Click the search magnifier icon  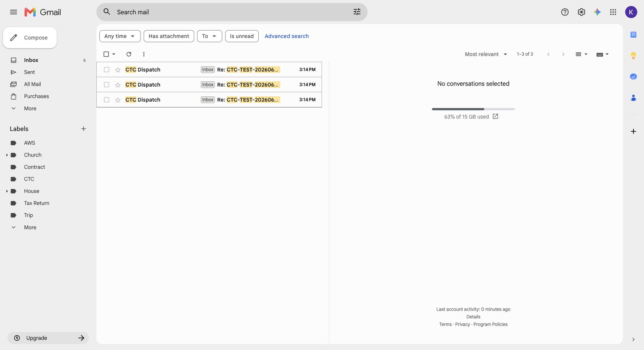point(107,12)
